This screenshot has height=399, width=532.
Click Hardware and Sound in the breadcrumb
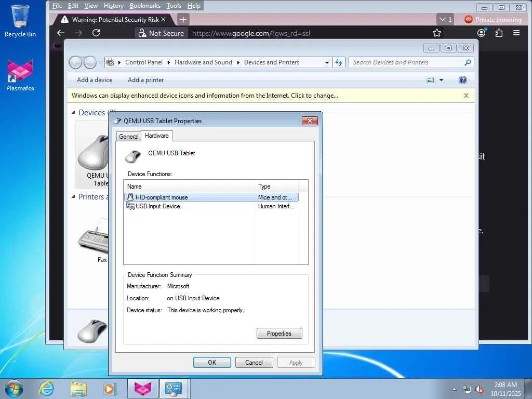[203, 62]
